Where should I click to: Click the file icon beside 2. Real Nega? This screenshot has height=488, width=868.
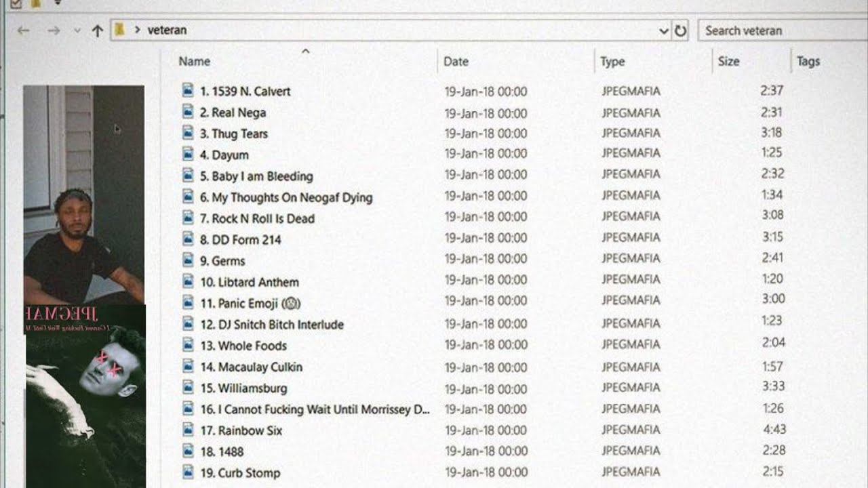click(x=188, y=112)
